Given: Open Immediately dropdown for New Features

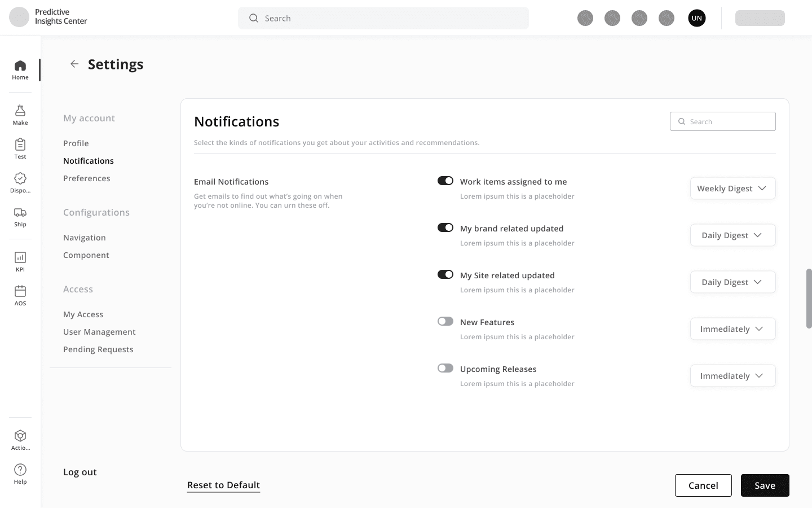Looking at the screenshot, I should pyautogui.click(x=732, y=329).
